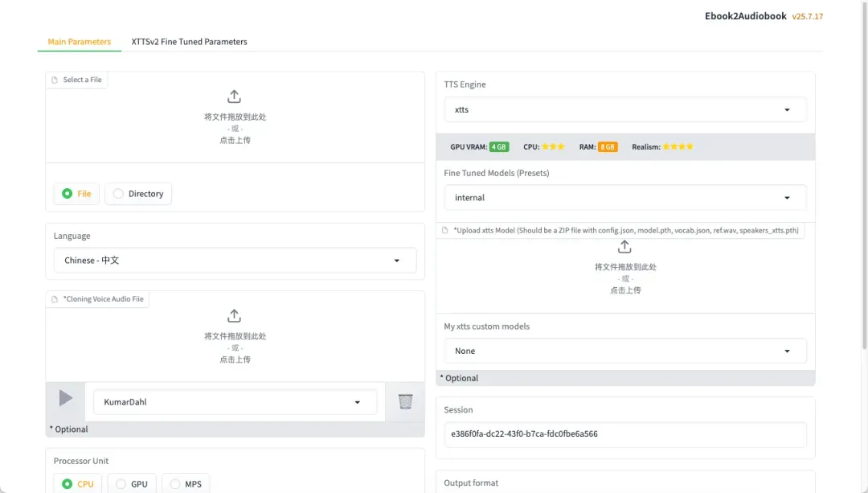Screen dimensions: 868x493
Task: Click the upload arrow icon in Select a File
Action: [235, 97]
